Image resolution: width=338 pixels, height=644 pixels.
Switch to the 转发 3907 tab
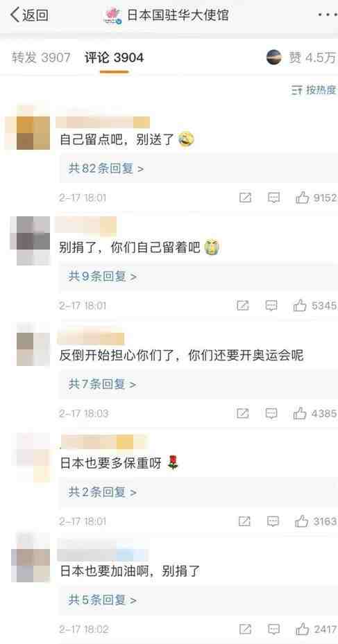point(41,58)
